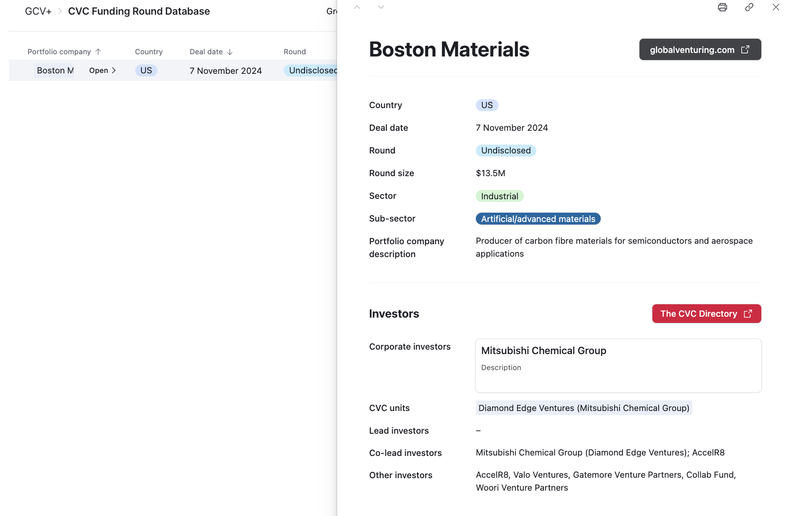Image resolution: width=812 pixels, height=516 pixels.
Task: Select CVC Funding Round Database breadcrumb
Action: click(x=139, y=11)
